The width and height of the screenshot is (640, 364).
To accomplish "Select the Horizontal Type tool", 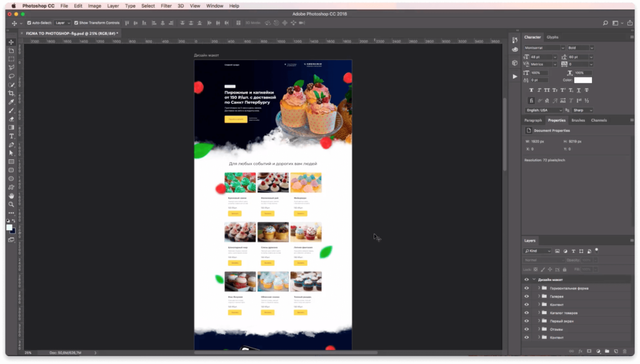I will click(11, 136).
